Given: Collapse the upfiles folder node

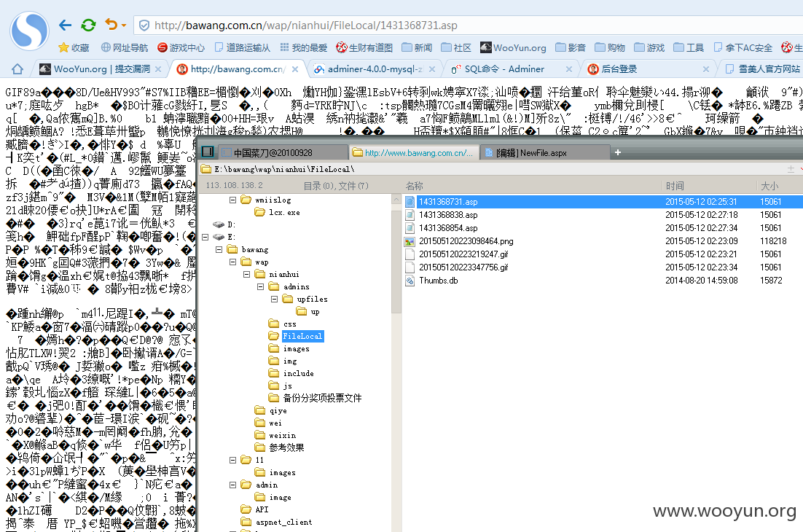Looking at the screenshot, I should click(x=274, y=299).
